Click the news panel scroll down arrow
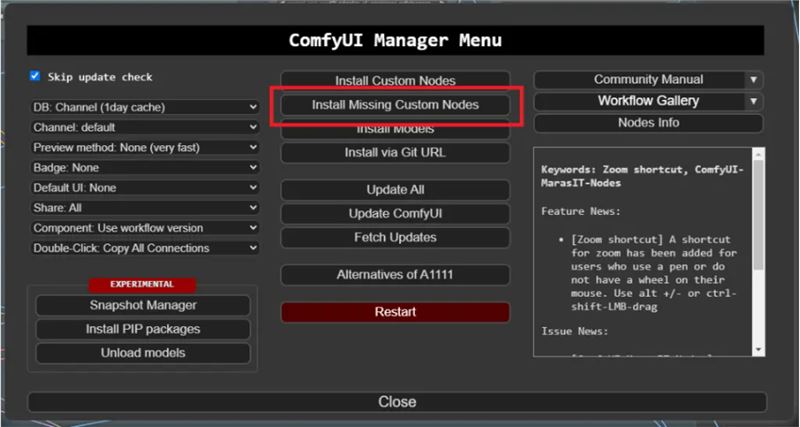 pyautogui.click(x=758, y=349)
